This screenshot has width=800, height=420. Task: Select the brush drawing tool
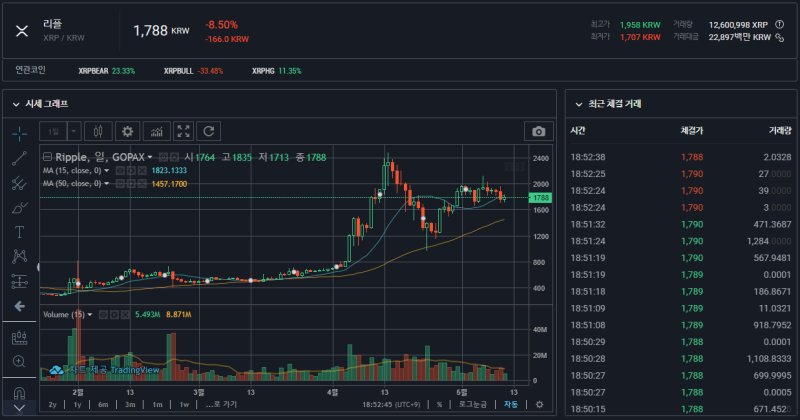(19, 207)
